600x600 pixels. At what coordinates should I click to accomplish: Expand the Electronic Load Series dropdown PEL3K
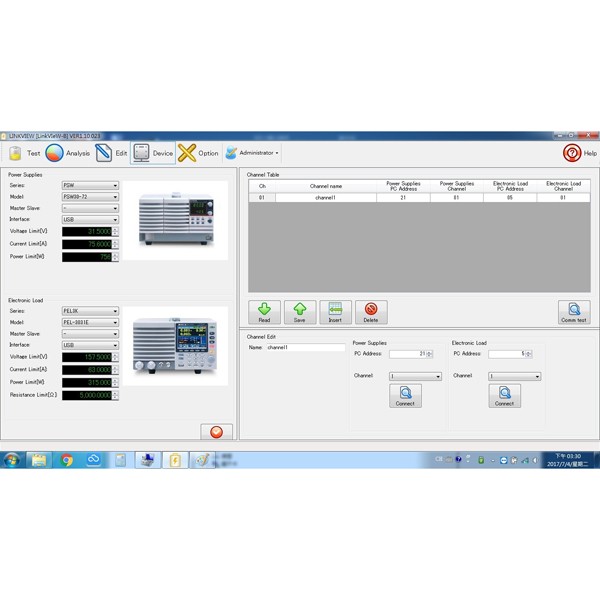pyautogui.click(x=90, y=311)
